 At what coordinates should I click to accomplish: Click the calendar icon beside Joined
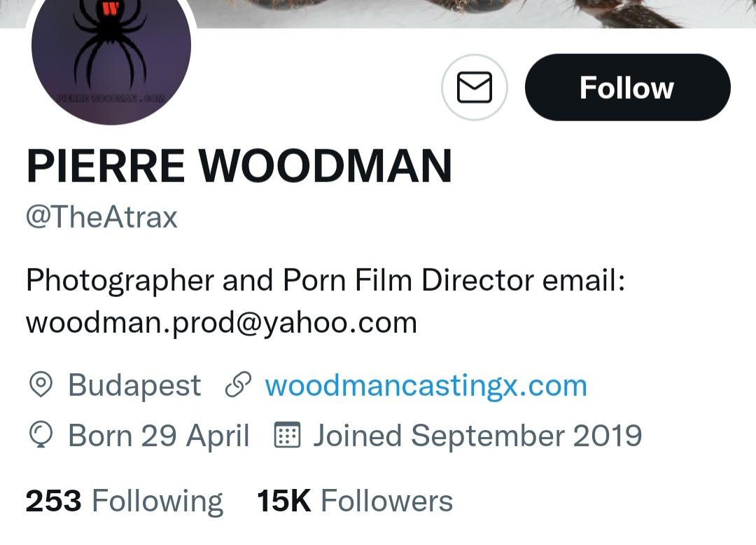(x=286, y=436)
